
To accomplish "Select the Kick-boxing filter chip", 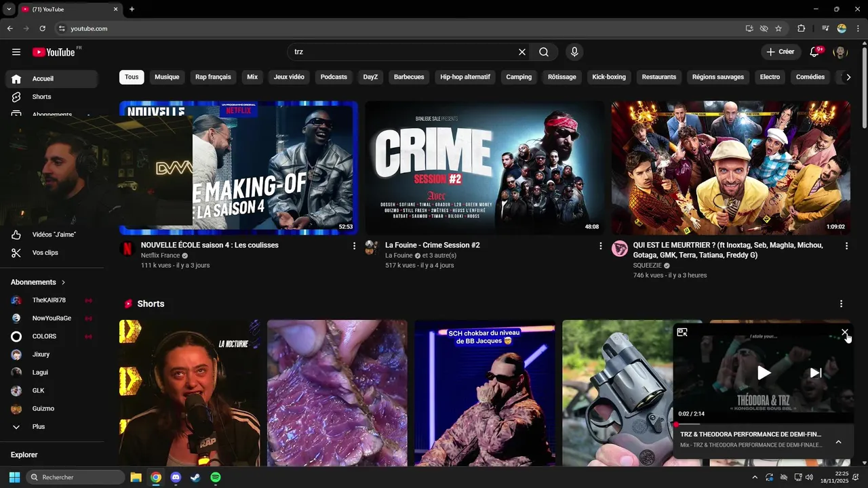I will pyautogui.click(x=609, y=77).
